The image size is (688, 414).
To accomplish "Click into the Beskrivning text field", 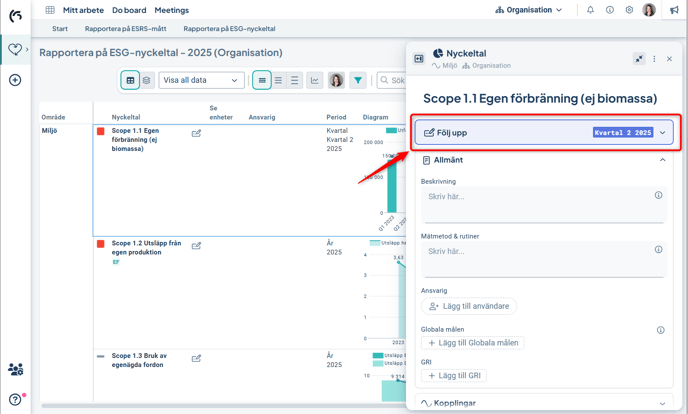I will click(538, 204).
